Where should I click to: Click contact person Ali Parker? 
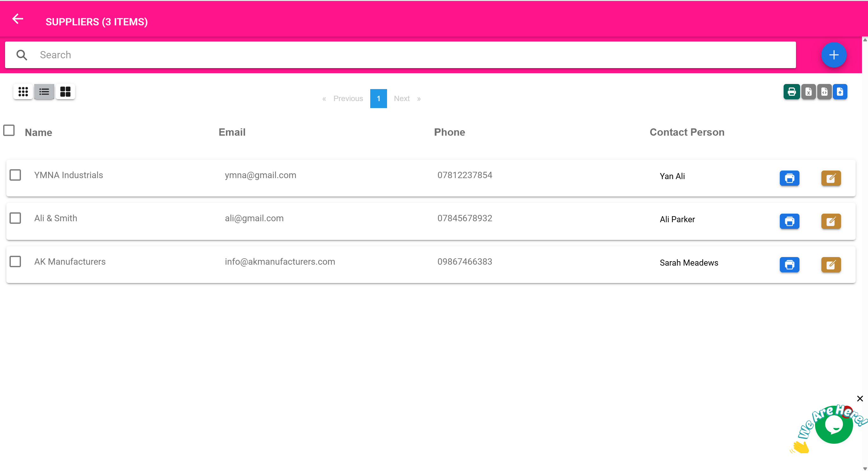click(x=677, y=219)
